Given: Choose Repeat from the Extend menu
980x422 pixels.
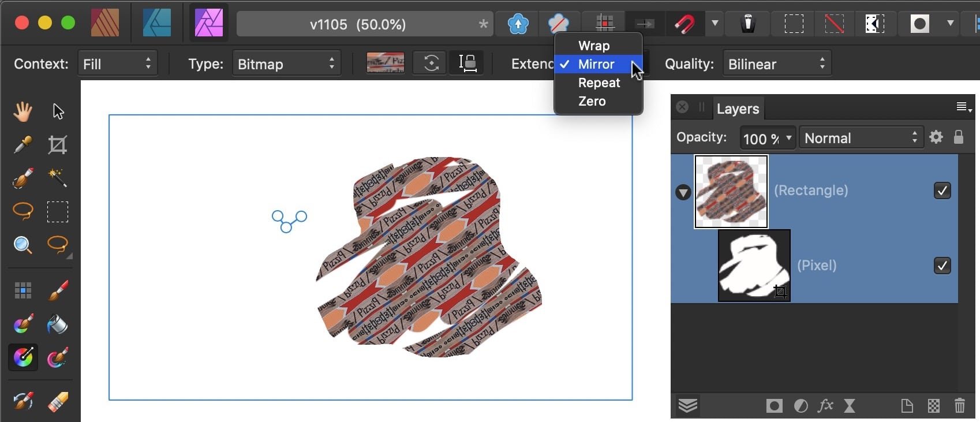Looking at the screenshot, I should pyautogui.click(x=599, y=83).
